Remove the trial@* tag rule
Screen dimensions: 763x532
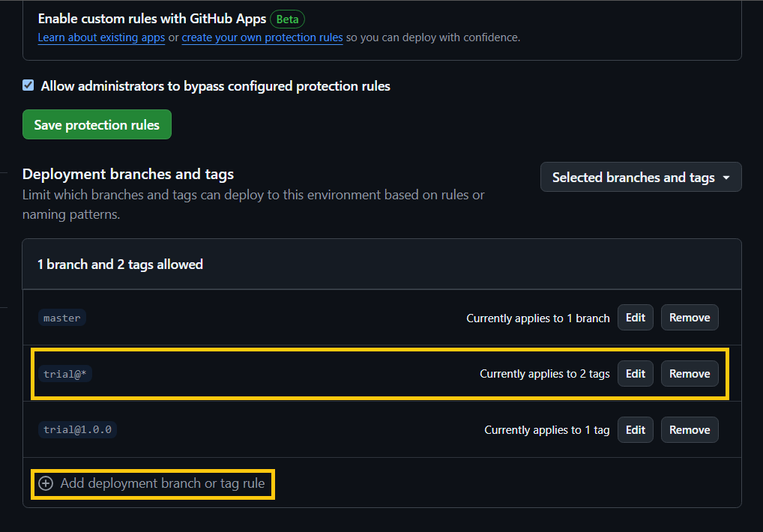(x=690, y=374)
